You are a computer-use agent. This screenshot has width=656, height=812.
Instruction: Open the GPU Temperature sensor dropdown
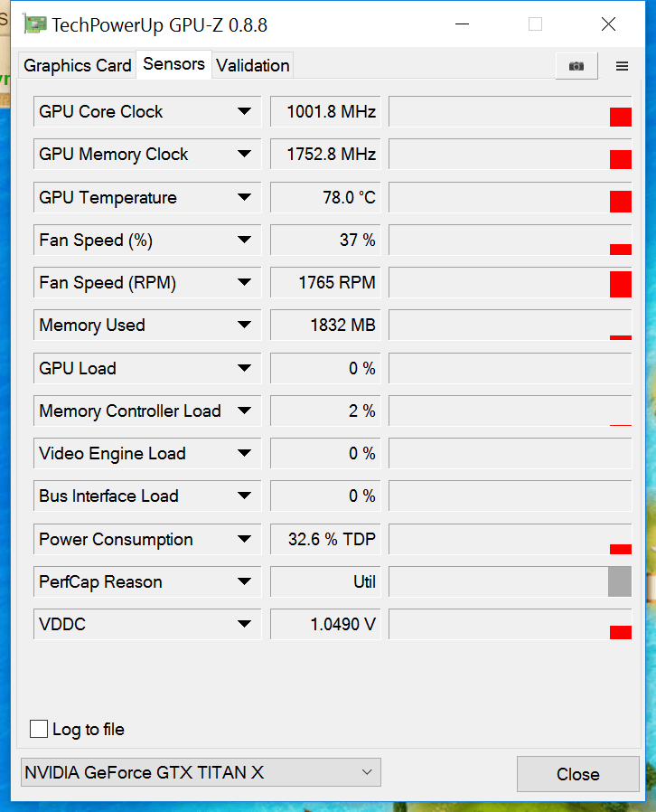tap(244, 197)
